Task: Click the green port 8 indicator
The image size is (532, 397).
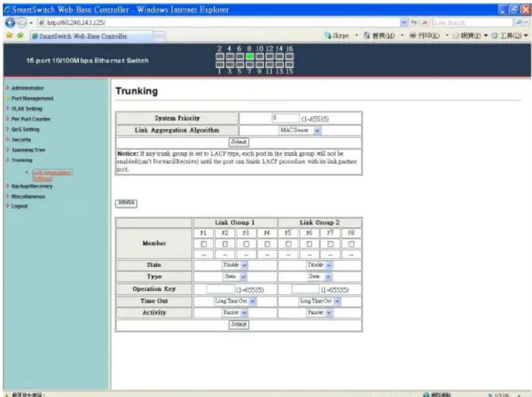Action: click(249, 56)
